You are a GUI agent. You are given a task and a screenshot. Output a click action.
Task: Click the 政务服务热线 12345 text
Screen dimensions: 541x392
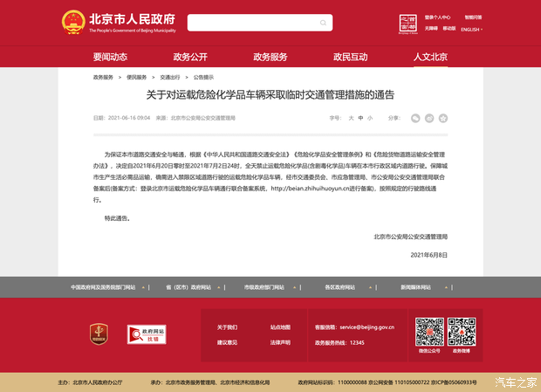click(x=339, y=342)
